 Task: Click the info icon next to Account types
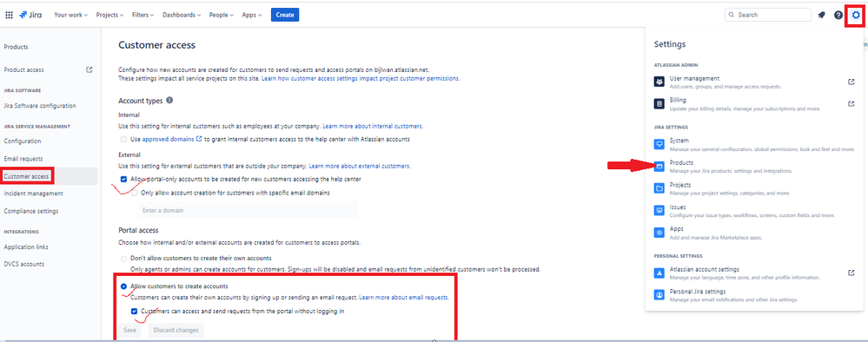pyautogui.click(x=169, y=100)
